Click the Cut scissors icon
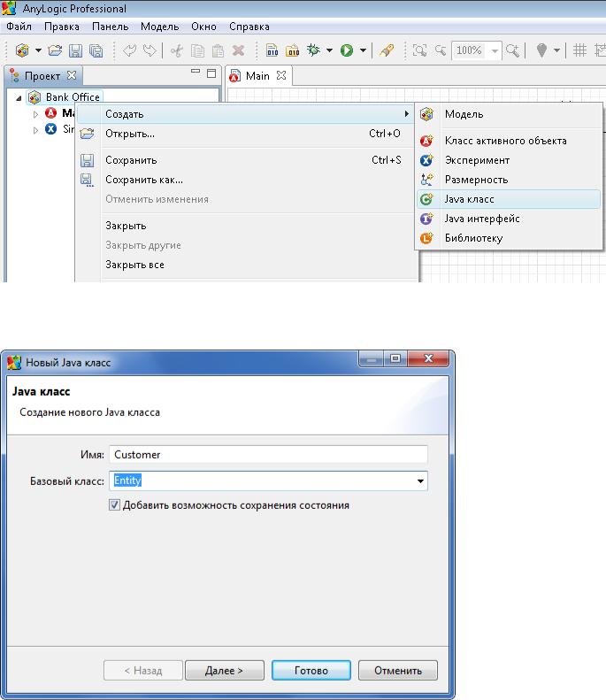This screenshot has height=700, width=606. point(177,50)
